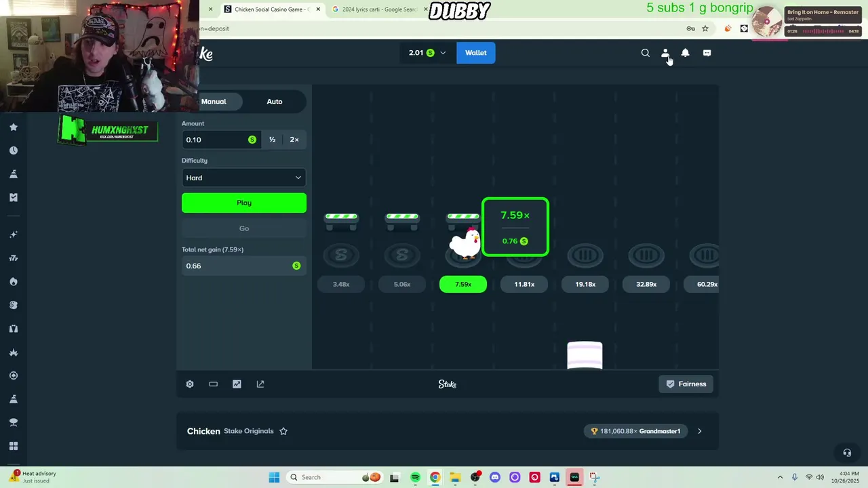
Task: Open the search magnifier in Stake header
Action: 646,53
